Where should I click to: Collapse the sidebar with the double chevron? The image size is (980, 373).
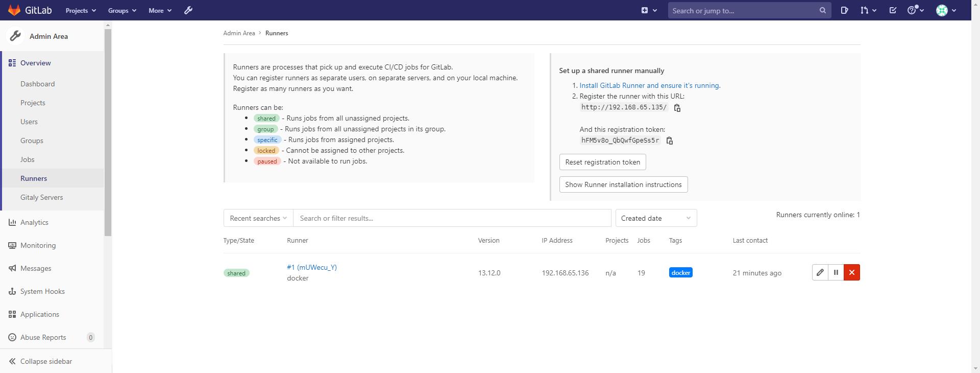coord(12,361)
